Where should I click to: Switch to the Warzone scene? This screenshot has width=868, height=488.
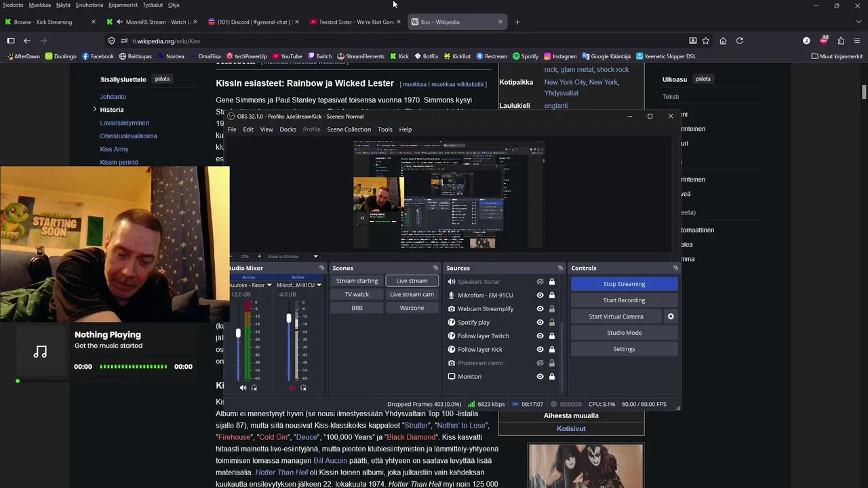click(412, 308)
